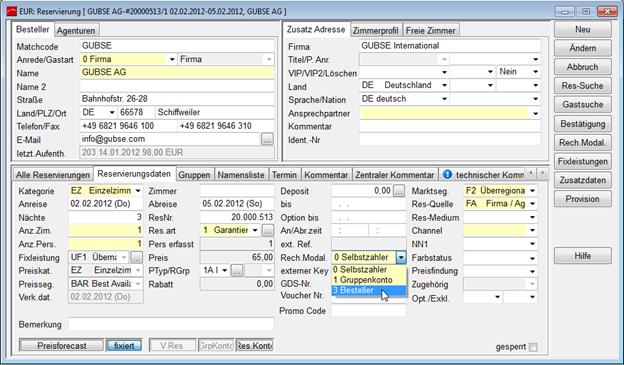Click into the Matchcode field
Screen dimensions: 624x365
coord(177,46)
